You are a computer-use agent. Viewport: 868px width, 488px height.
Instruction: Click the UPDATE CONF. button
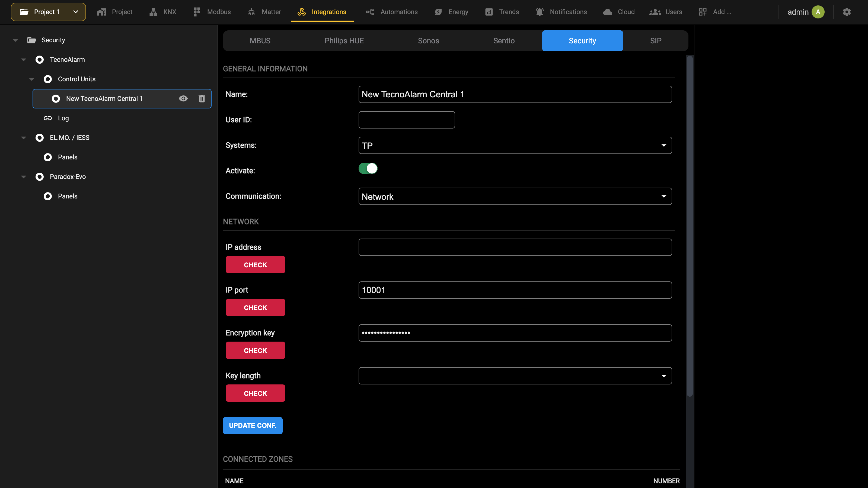click(x=253, y=426)
